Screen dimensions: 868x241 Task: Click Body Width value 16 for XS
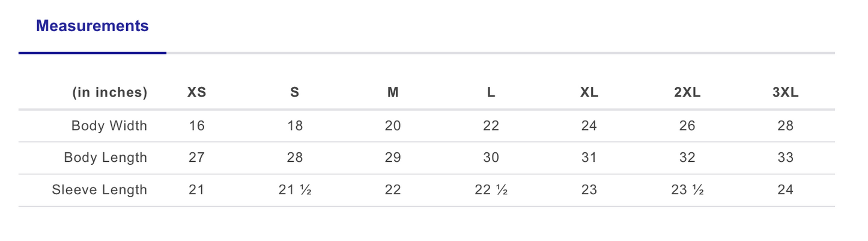(196, 126)
